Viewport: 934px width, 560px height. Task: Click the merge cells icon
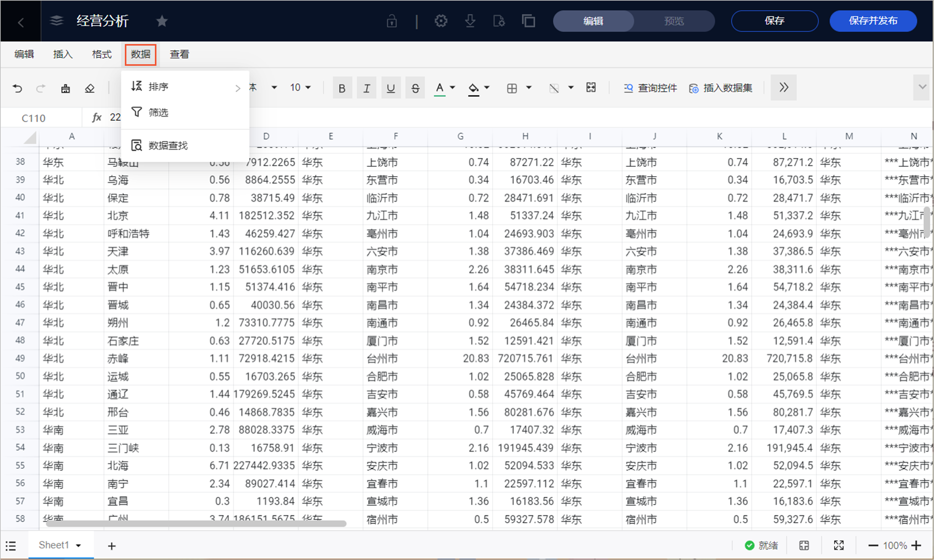click(x=591, y=88)
